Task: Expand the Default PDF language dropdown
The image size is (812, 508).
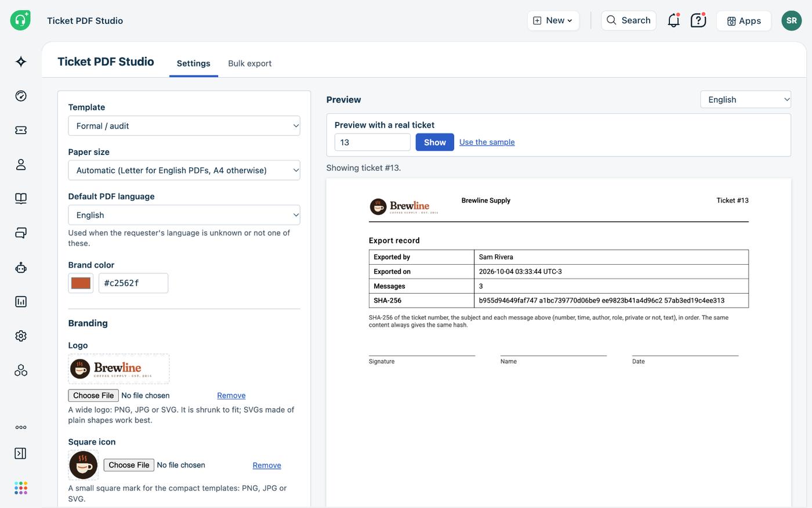Action: [184, 215]
